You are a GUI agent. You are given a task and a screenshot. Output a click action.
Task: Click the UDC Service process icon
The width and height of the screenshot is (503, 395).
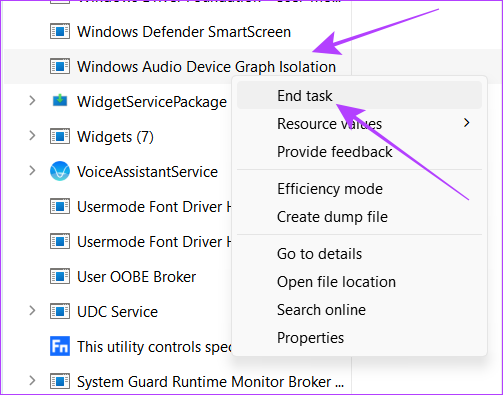(60, 311)
